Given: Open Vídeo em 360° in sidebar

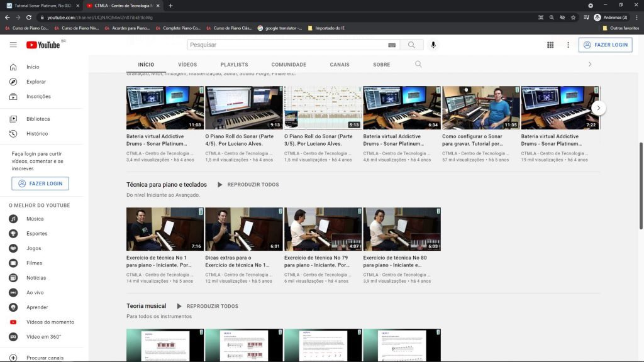Looking at the screenshot, I should pos(45,337).
